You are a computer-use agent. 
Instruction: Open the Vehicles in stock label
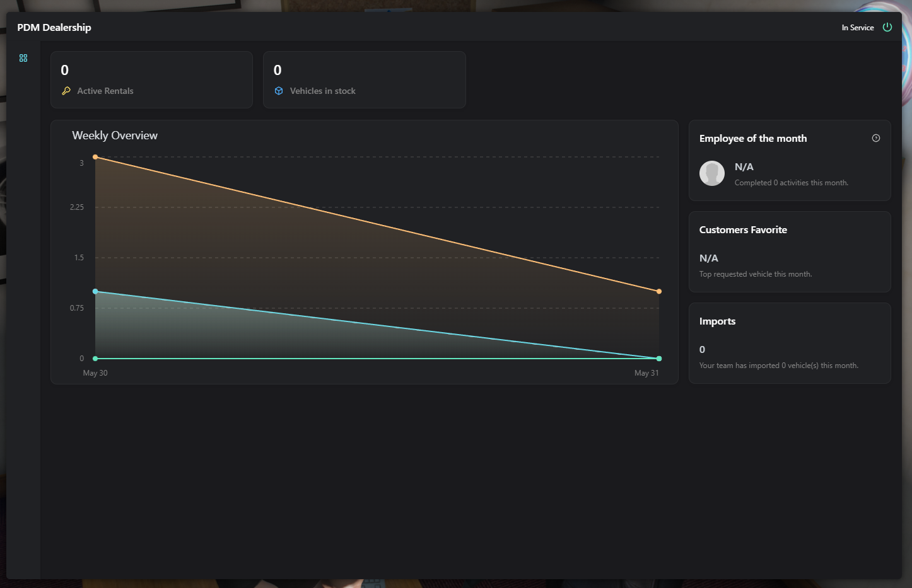[322, 91]
